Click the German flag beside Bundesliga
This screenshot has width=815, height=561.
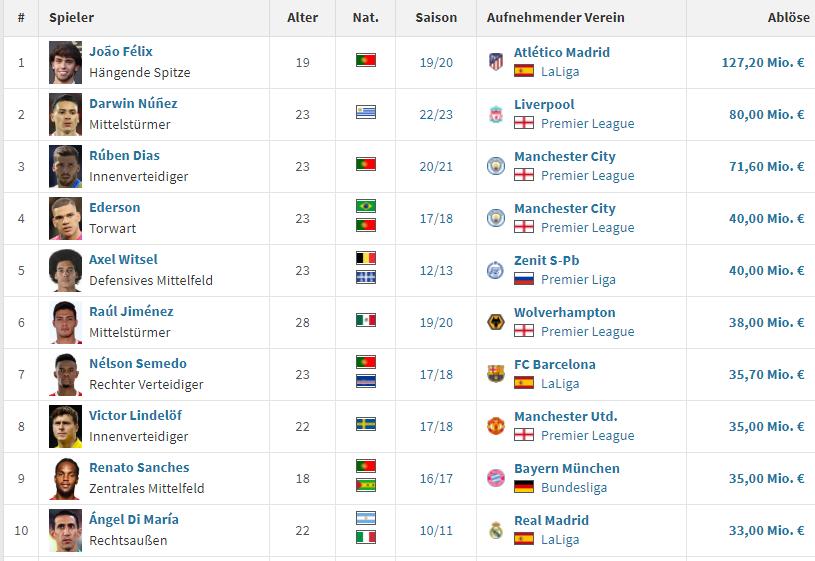click(x=523, y=487)
